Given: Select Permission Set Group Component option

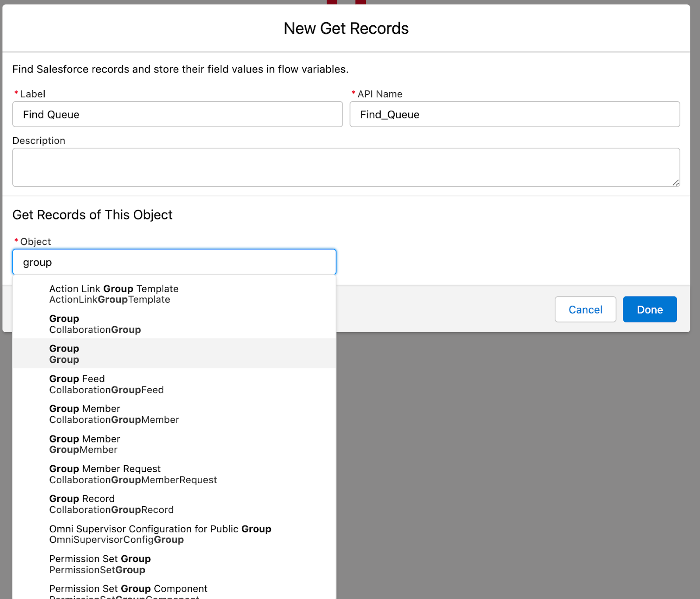Looking at the screenshot, I should 174,591.
